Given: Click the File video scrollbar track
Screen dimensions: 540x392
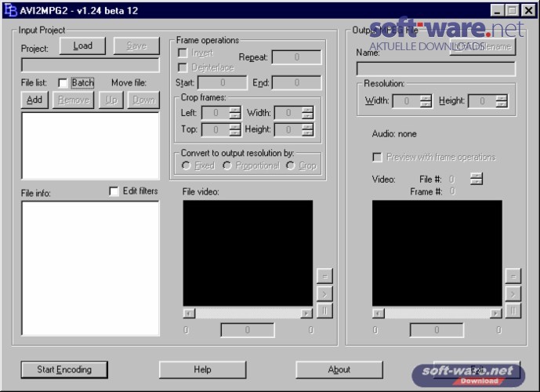Looking at the screenshot, I should tap(248, 313).
